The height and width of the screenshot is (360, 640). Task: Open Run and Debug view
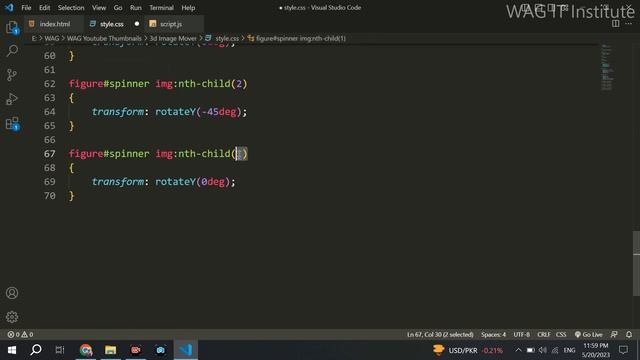coord(12,99)
